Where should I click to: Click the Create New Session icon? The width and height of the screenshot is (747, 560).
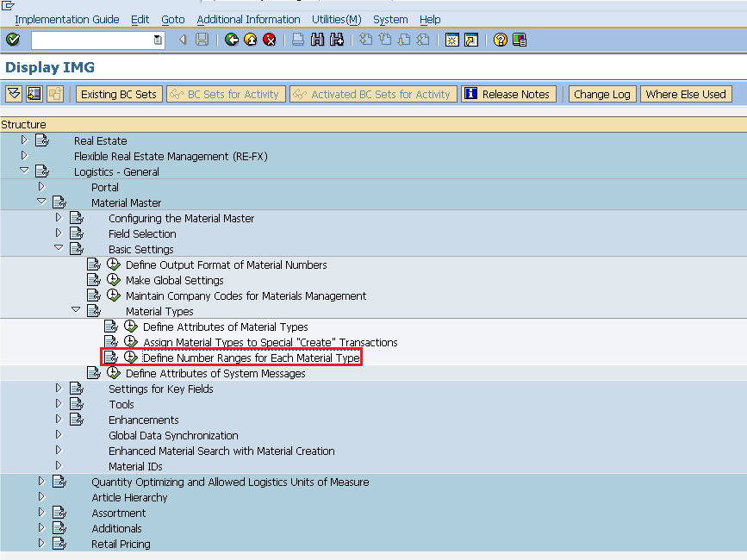tap(451, 40)
